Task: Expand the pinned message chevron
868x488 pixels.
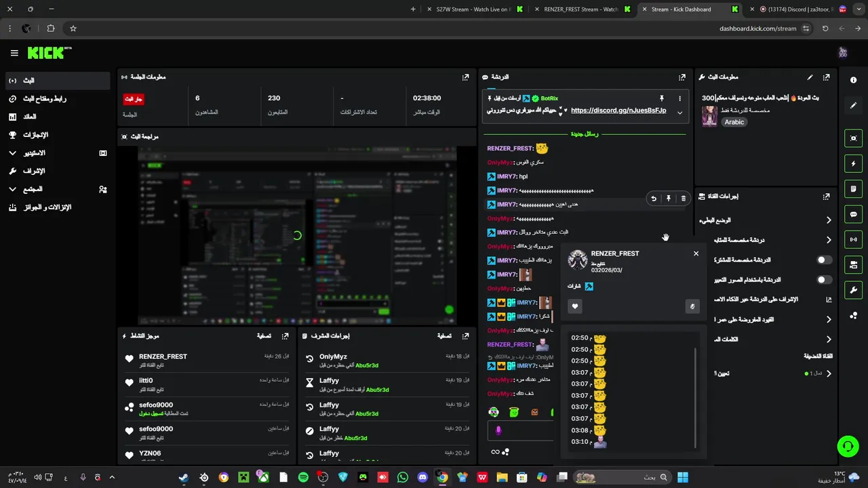Action: tap(679, 113)
